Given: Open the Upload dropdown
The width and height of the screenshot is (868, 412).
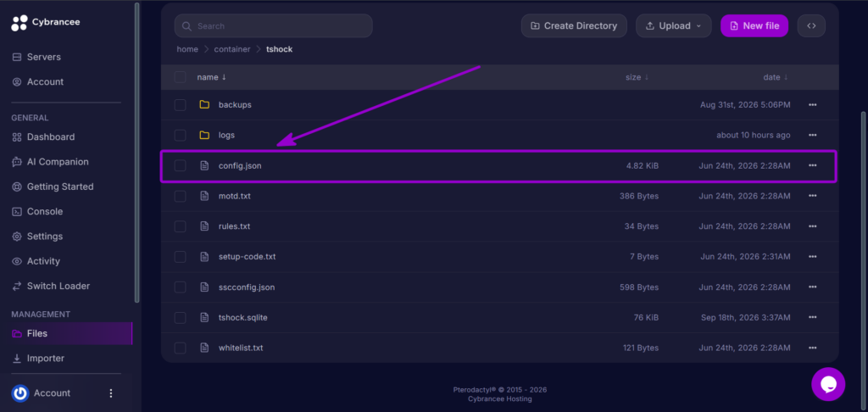Looking at the screenshot, I should click(x=674, y=25).
